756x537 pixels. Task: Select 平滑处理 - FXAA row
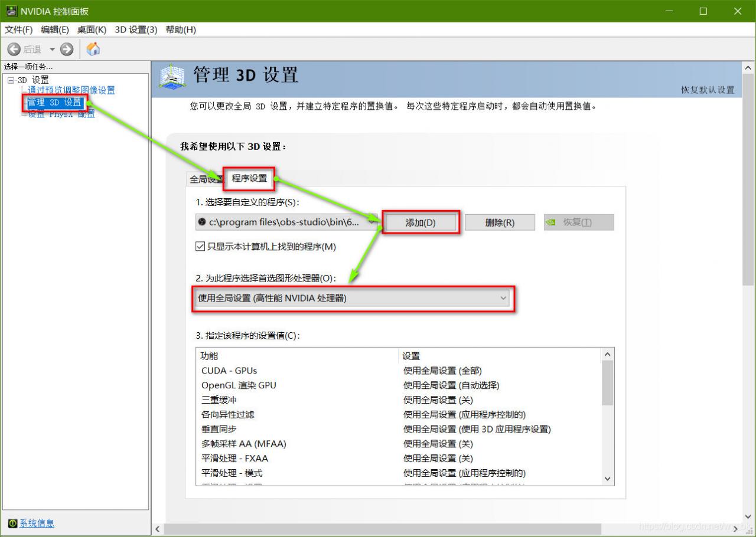coord(399,459)
